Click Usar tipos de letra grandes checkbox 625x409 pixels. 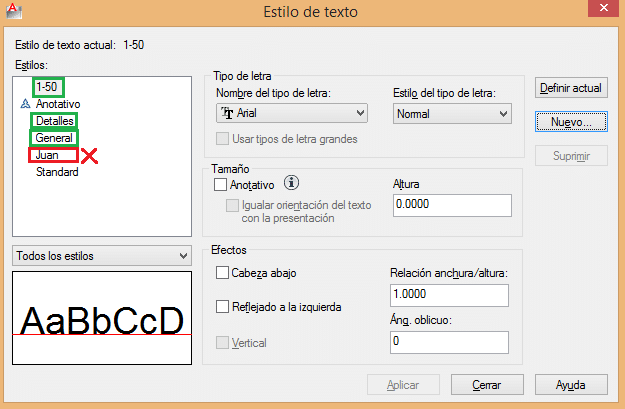click(x=222, y=139)
